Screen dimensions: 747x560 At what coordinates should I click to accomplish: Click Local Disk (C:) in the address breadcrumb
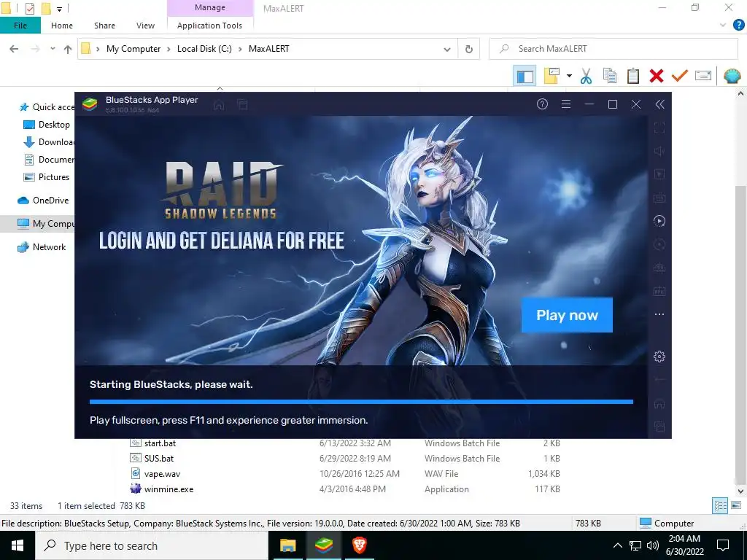(x=204, y=49)
